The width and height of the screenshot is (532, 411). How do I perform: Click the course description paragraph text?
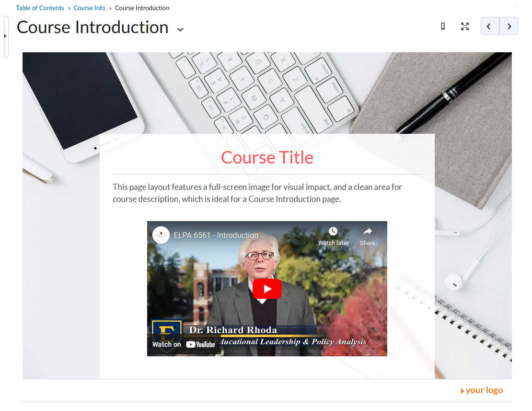click(x=257, y=193)
